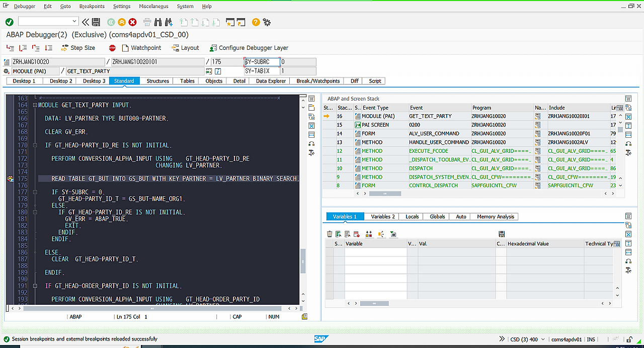Toggle the breakpoint marker at line 175
644x348 pixels.
click(x=10, y=179)
